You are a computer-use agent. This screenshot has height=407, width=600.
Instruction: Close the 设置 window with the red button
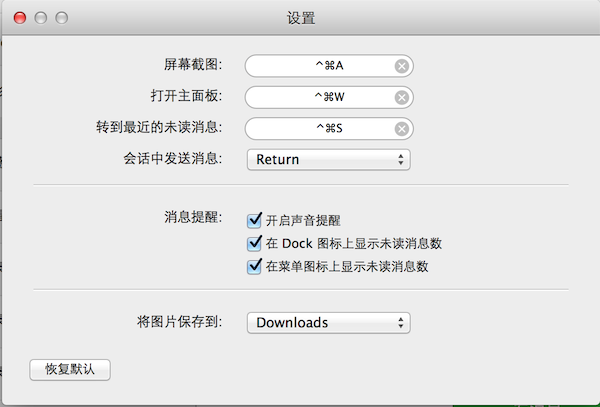click(x=22, y=18)
